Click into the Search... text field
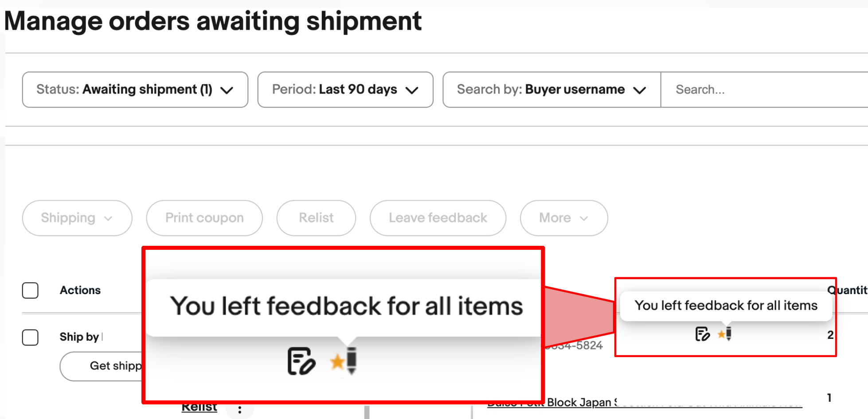 [x=764, y=90]
